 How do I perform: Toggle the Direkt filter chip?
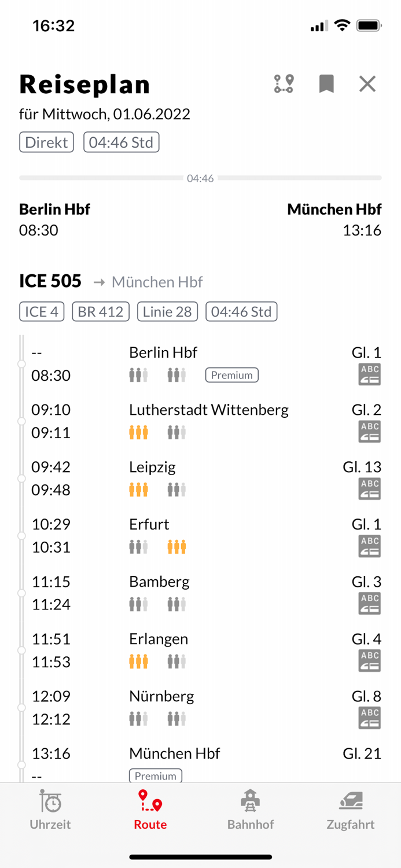pos(46,142)
